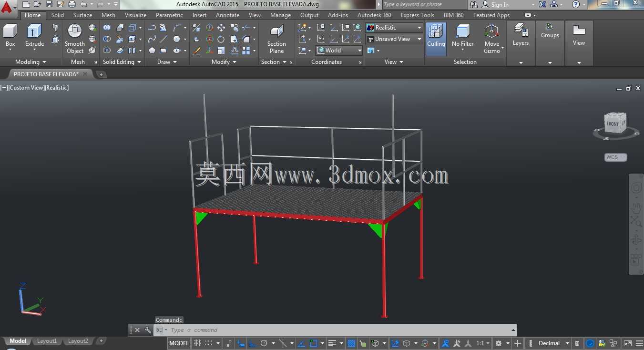This screenshot has width=644, height=350.
Task: Open the Visualize ribbon tab
Action: tap(136, 15)
